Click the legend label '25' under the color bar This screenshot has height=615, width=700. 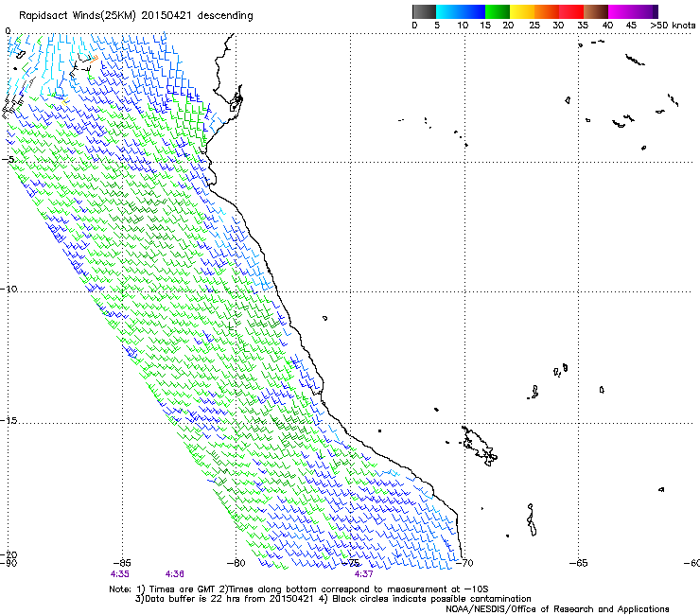click(x=534, y=26)
